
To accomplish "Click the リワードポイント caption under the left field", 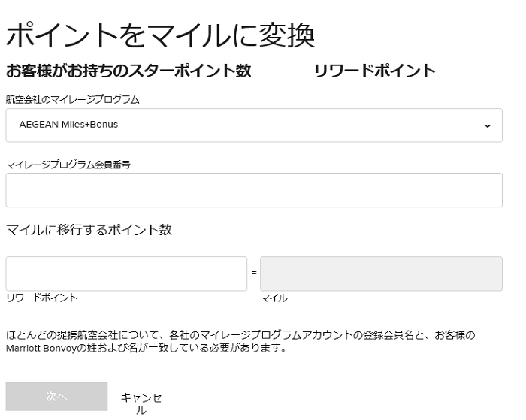I will tap(41, 298).
